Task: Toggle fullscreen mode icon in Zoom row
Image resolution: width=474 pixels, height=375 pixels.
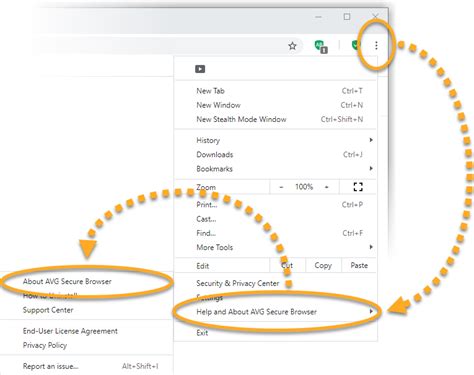Action: pyautogui.click(x=358, y=187)
